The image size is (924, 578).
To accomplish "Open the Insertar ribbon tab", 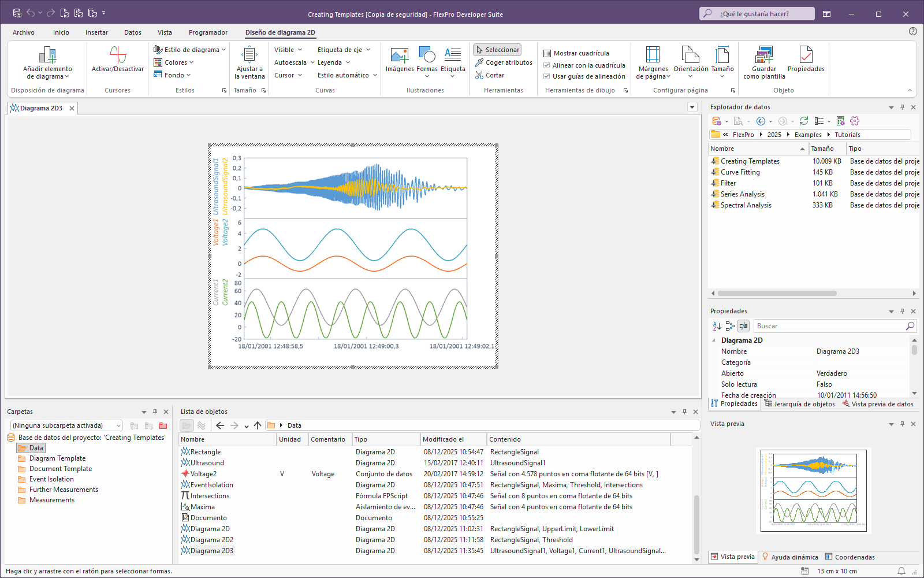I will pos(96,32).
